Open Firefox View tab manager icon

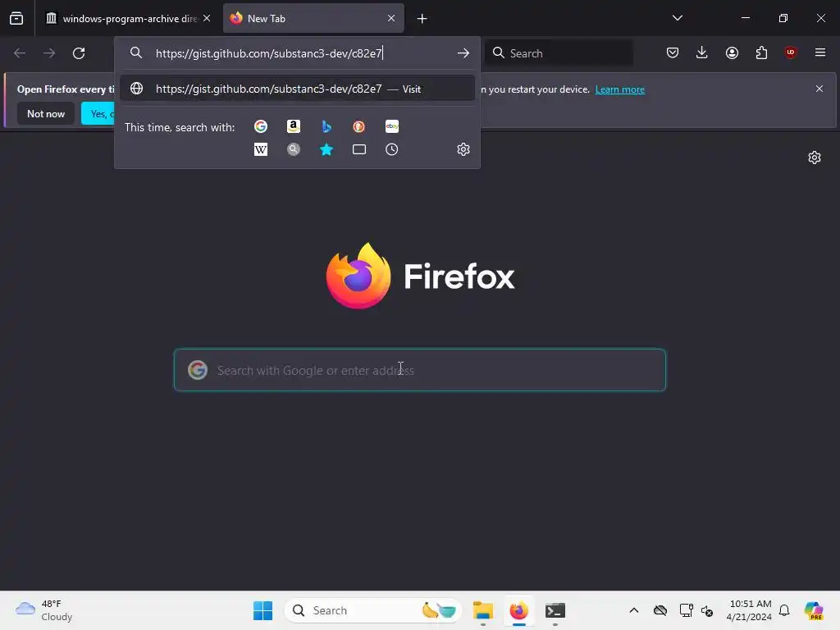point(16,18)
